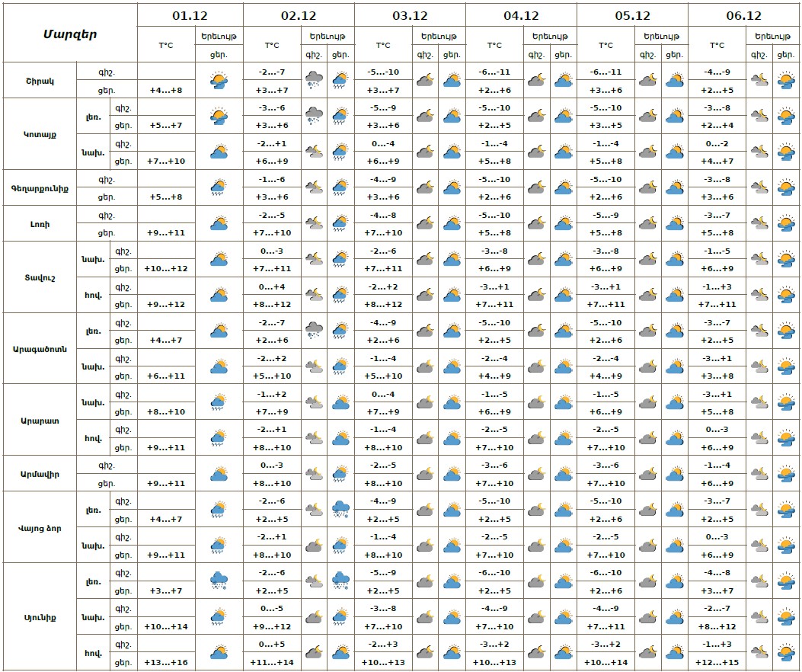This screenshot has height=672, width=802.
Task: Click Արագածոտն լեռ. night snow icon for 02.12
Action: (x=314, y=331)
